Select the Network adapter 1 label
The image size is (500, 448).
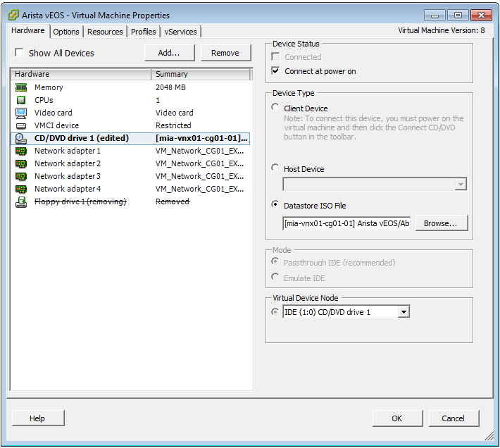[x=68, y=151]
